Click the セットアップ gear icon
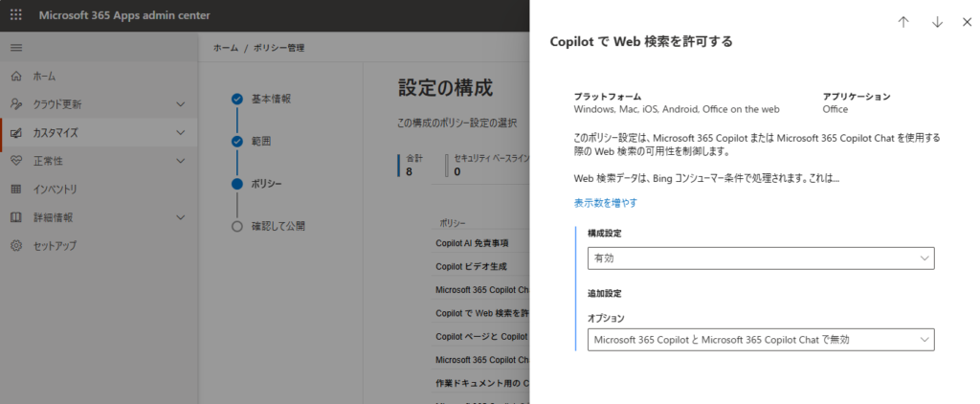 17,246
